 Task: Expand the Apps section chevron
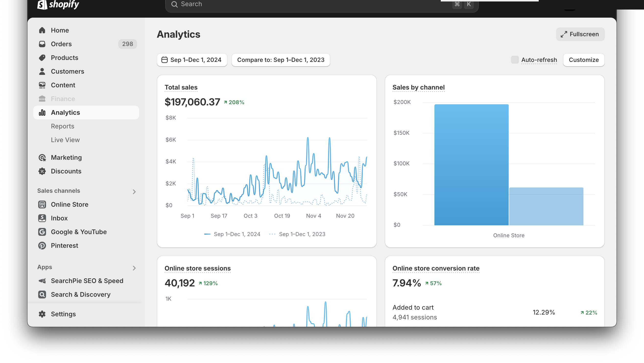coord(134,268)
